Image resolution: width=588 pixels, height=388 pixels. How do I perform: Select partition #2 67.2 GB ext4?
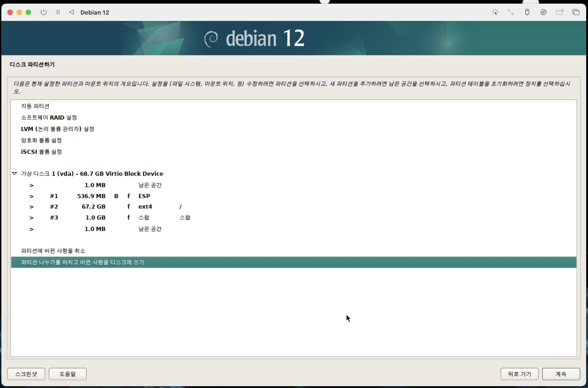294,207
